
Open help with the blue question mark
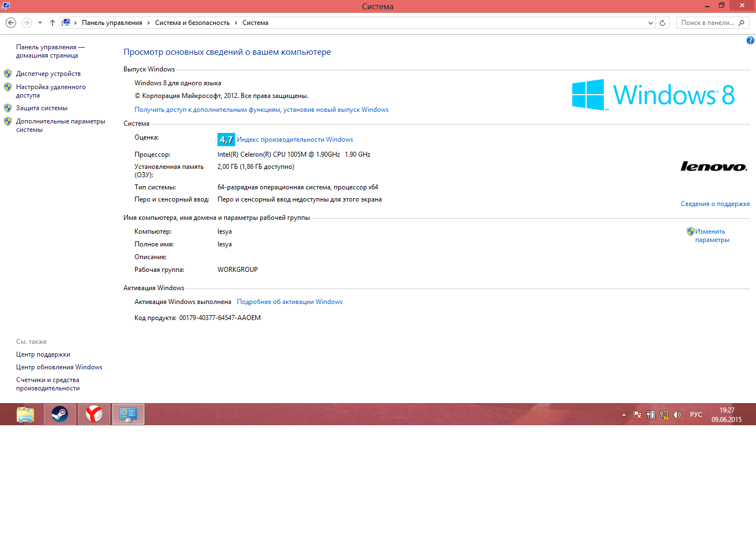(750, 40)
